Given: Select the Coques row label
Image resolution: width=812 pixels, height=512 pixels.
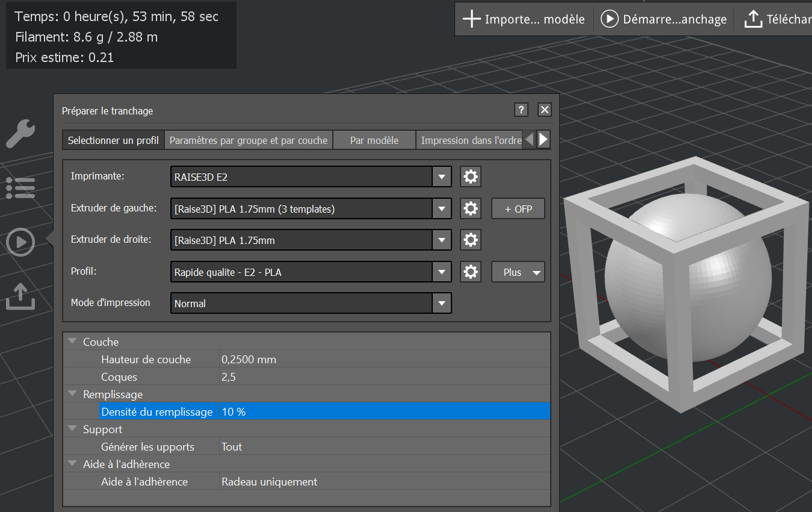Looking at the screenshot, I should 119,377.
